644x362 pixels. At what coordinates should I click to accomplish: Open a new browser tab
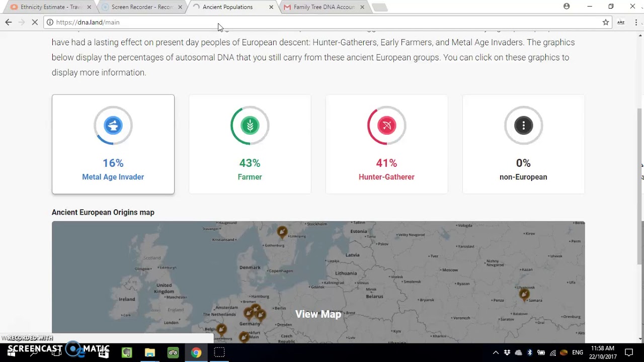pyautogui.click(x=379, y=7)
